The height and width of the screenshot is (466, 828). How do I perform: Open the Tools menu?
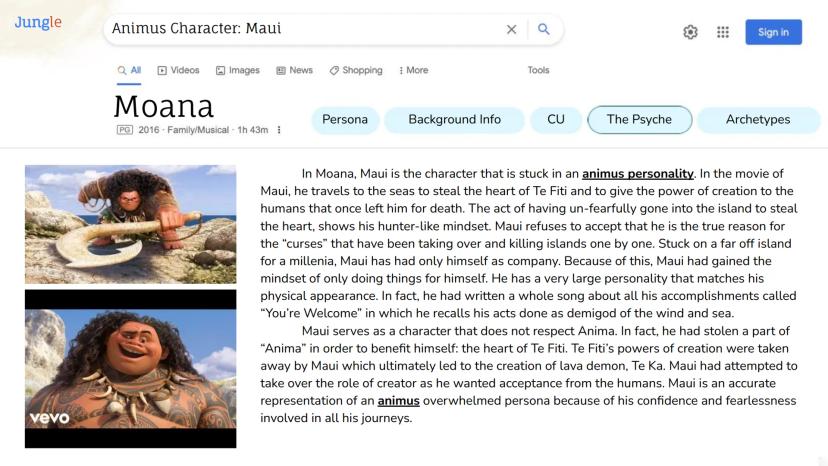coord(538,71)
